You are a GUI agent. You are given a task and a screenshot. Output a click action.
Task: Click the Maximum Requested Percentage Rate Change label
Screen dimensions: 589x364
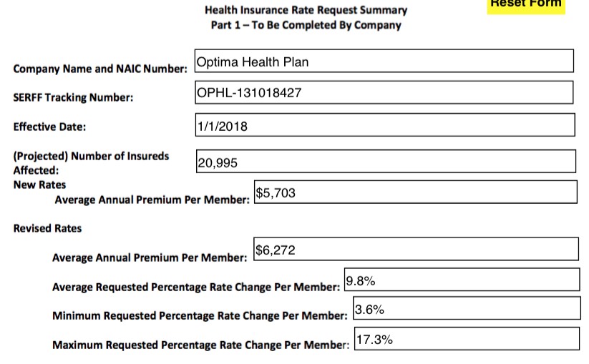[200, 345]
